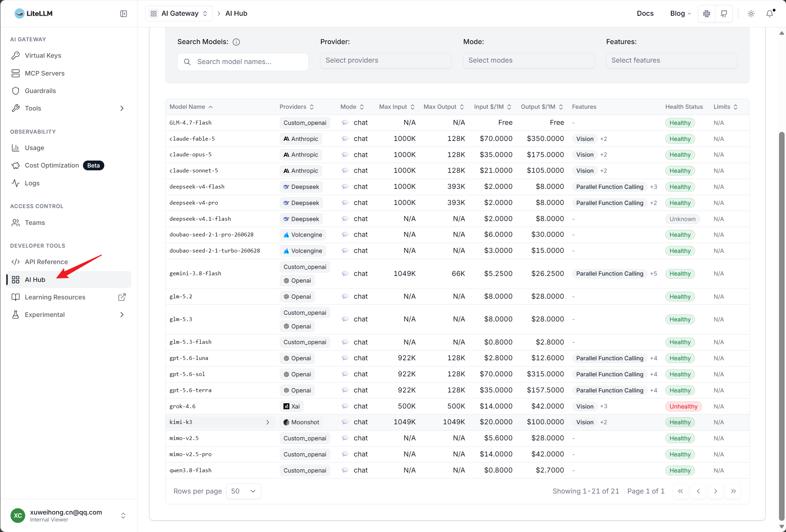Sort table by Max Input
786x532 pixels.
coord(397,107)
